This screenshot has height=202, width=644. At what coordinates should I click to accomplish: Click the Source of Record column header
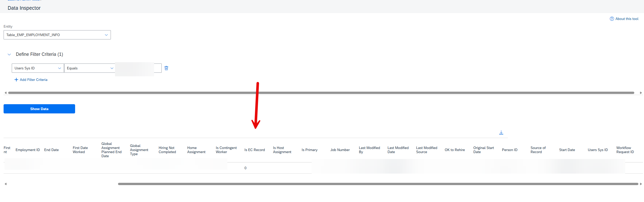click(x=538, y=150)
